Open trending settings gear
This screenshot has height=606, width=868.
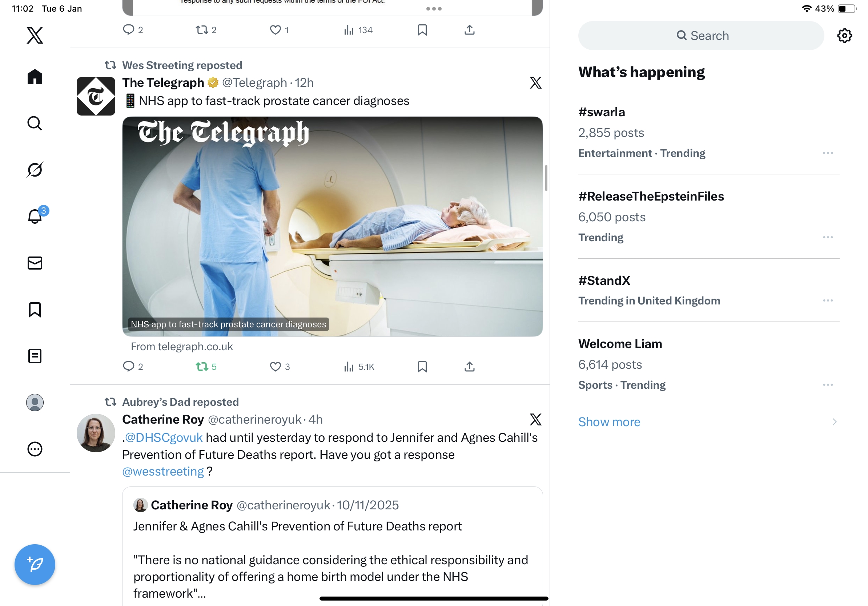pos(844,36)
